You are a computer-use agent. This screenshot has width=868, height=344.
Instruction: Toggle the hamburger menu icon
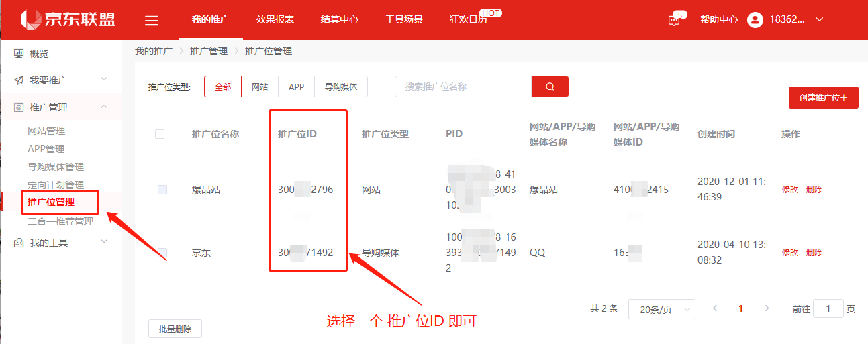[152, 20]
